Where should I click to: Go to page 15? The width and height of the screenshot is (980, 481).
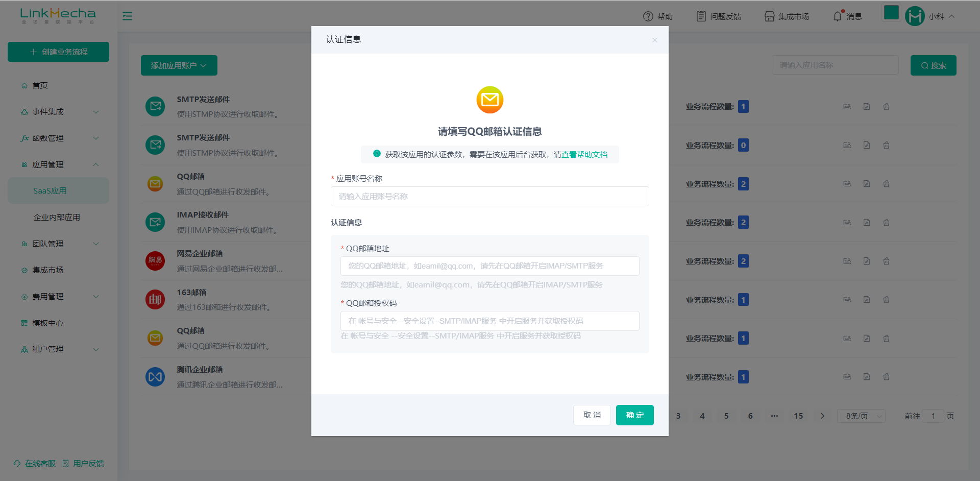pos(798,416)
